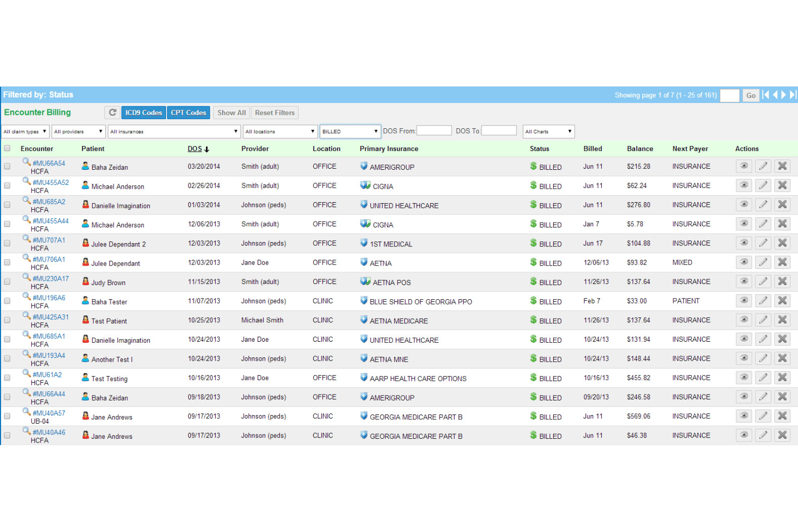Click the ICD9 Codes button
The image size is (798, 532).
(x=143, y=113)
